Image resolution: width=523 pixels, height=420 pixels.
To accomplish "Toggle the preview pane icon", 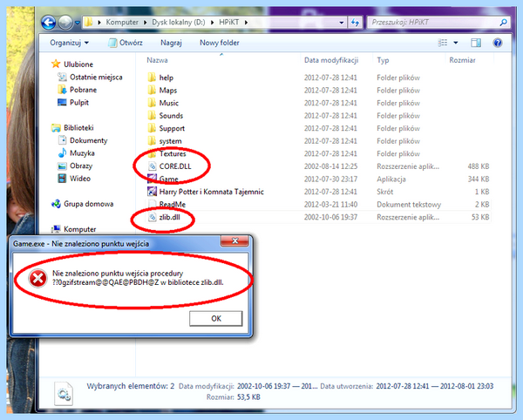I will tap(476, 43).
